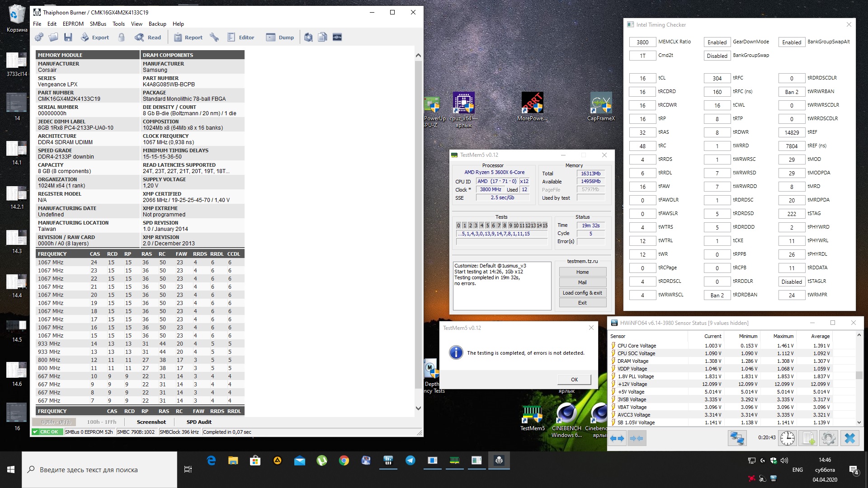Click the gears settings icon in Thaiphoon toolbar
The width and height of the screenshot is (868, 488).
click(39, 38)
